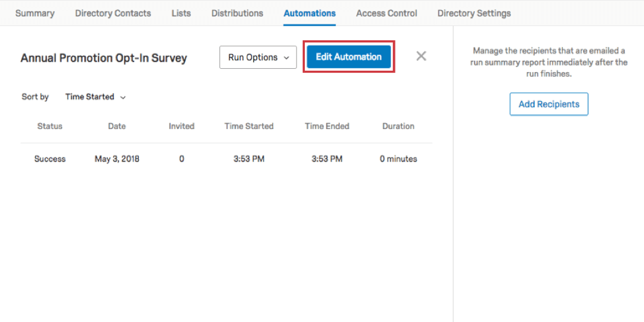Open the Directory Settings tab
The height and width of the screenshot is (322, 644).
point(474,13)
